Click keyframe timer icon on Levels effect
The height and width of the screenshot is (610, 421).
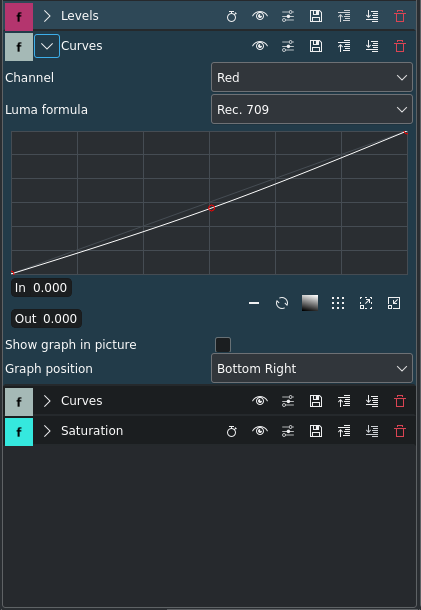pos(232,16)
